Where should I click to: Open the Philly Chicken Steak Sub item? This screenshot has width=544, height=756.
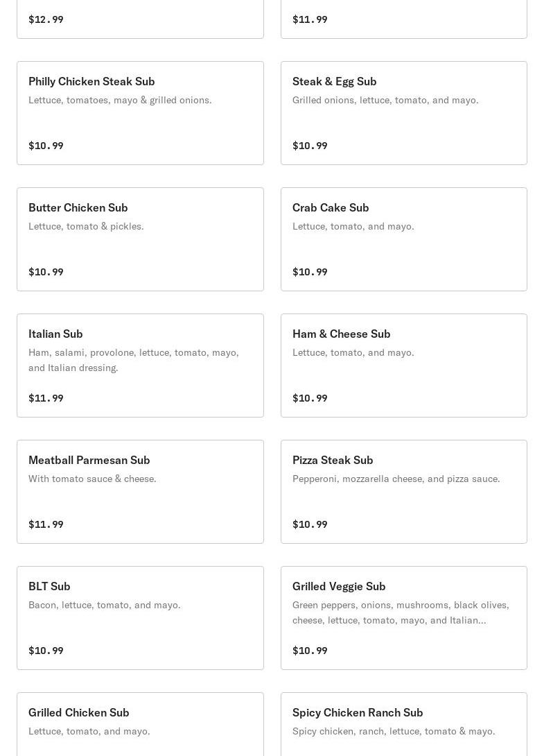click(91, 81)
